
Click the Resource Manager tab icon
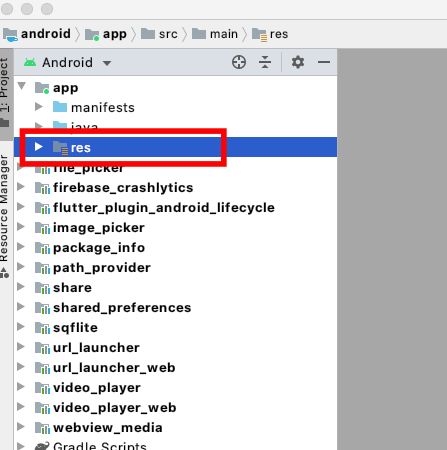[4, 273]
